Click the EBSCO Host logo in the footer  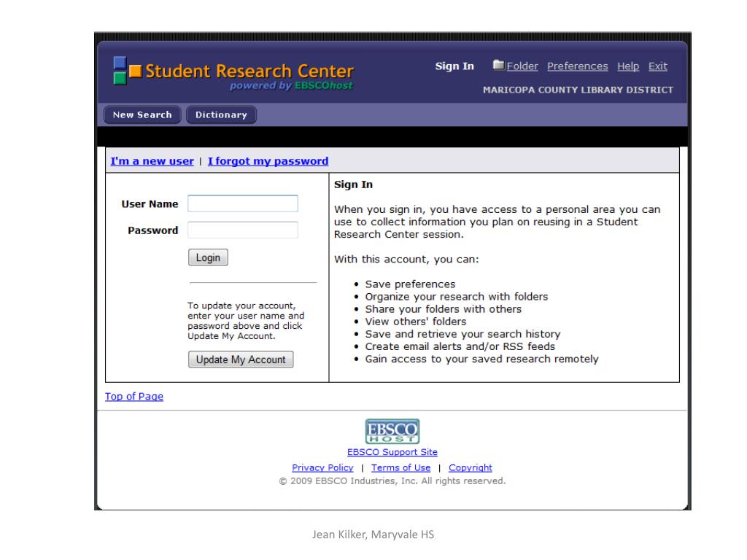[392, 431]
